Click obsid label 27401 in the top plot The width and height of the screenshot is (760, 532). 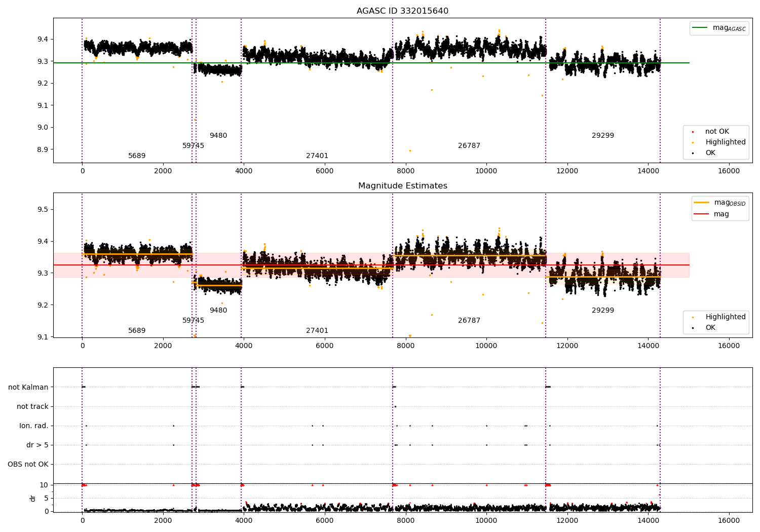click(x=317, y=156)
